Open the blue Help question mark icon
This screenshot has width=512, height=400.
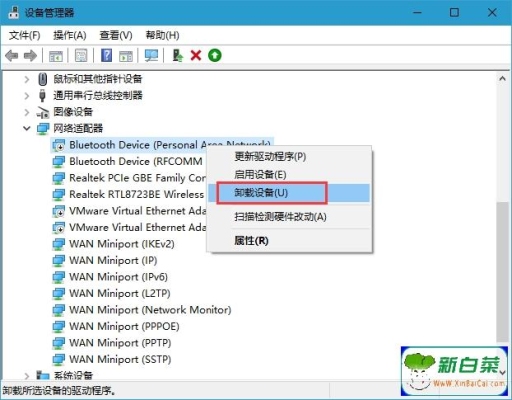[106, 55]
